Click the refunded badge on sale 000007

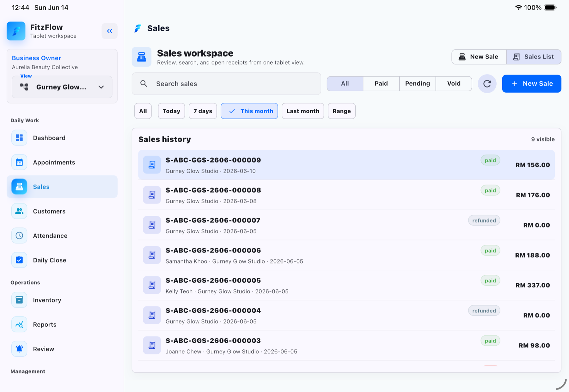click(484, 220)
